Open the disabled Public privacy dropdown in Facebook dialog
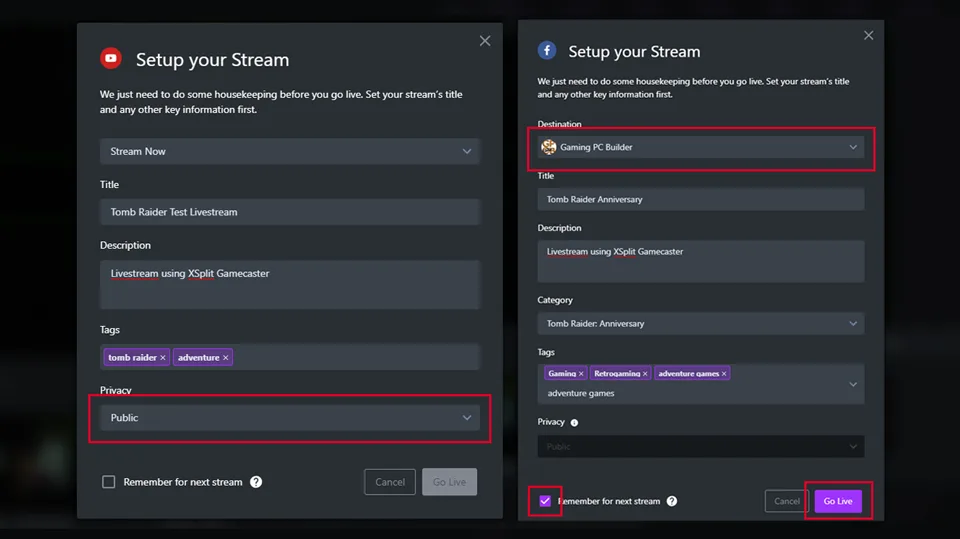This screenshot has height=539, width=960. point(701,447)
